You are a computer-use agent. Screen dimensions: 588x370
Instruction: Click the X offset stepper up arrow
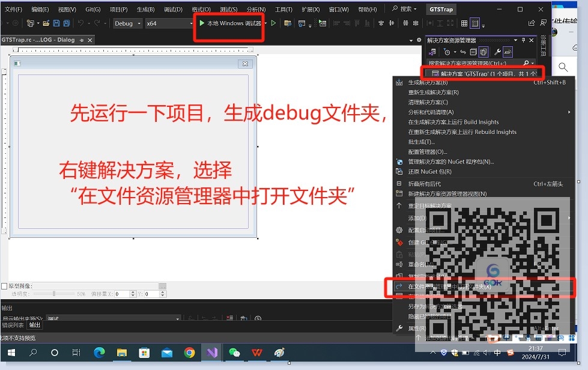132,293
